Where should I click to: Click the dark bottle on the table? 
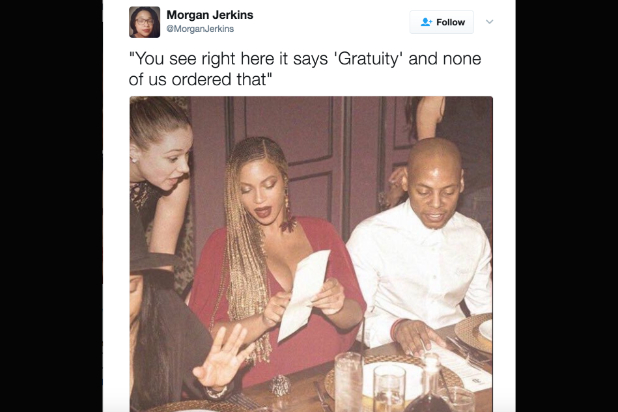430,386
